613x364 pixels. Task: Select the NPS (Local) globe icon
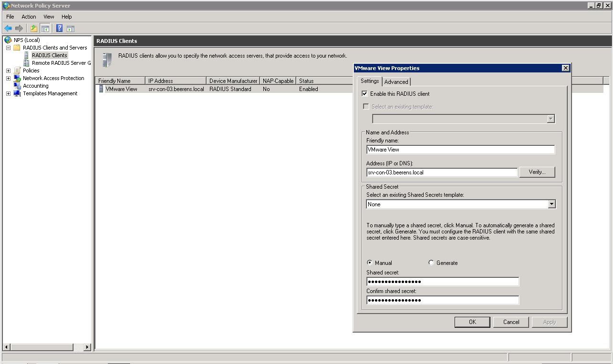(8, 40)
